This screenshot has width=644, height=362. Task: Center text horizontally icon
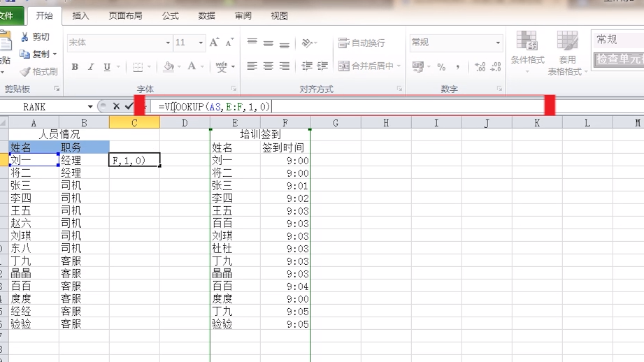pos(269,66)
